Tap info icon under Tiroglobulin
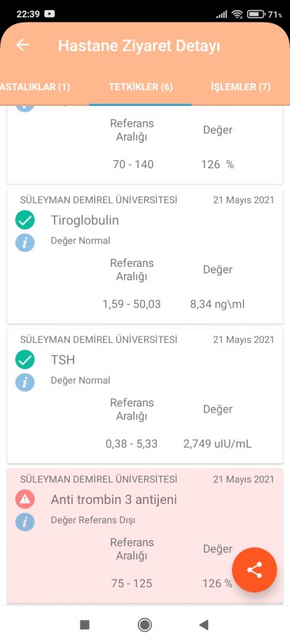The height and width of the screenshot is (644, 290). click(25, 242)
